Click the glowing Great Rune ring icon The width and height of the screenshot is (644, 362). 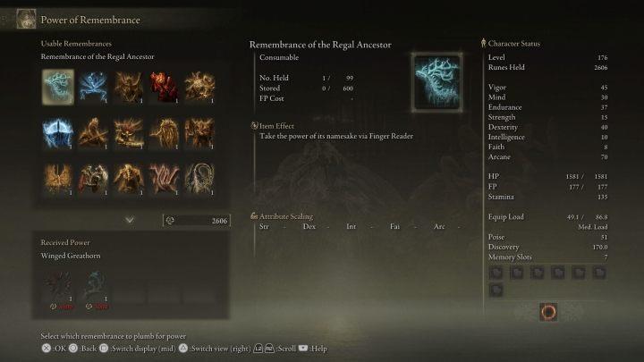548,312
